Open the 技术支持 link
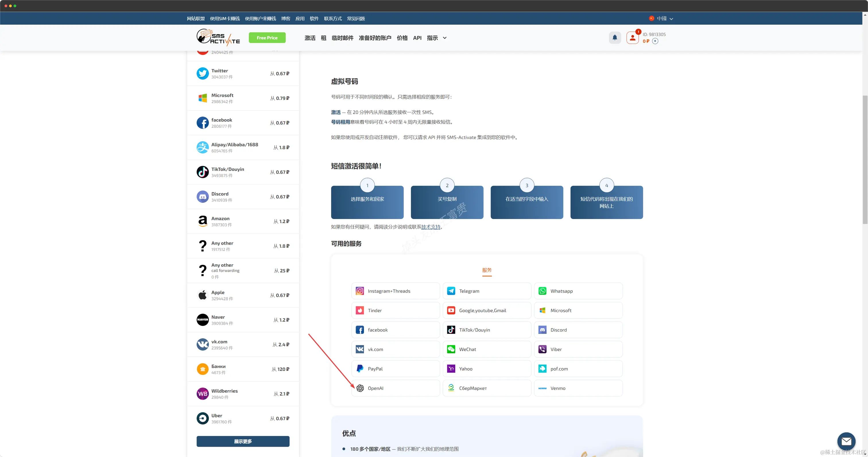This screenshot has width=868, height=457. (431, 227)
